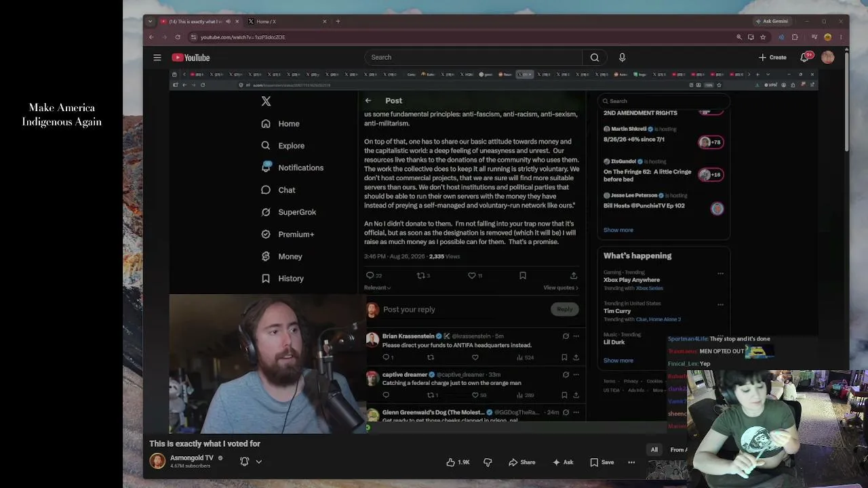Click the YouTube Create button
Screen dimensions: 868x488
tap(773, 58)
